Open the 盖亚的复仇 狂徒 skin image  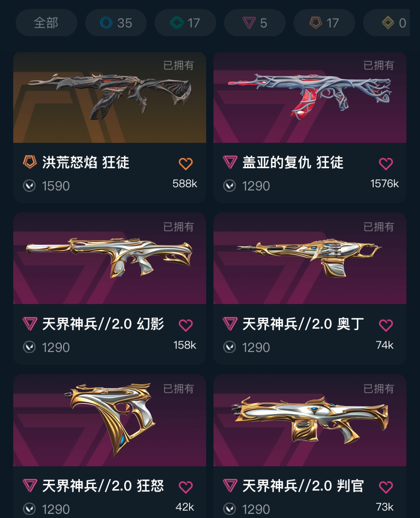(310, 98)
